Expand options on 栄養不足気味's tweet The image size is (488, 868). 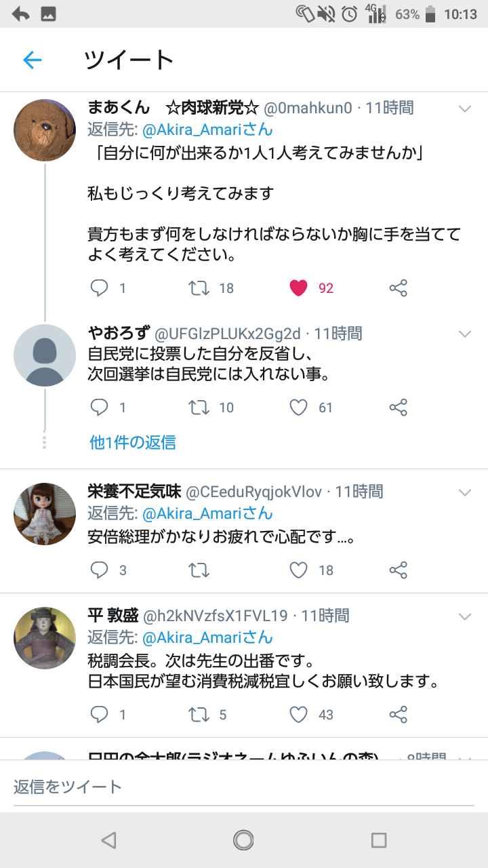[x=465, y=492]
